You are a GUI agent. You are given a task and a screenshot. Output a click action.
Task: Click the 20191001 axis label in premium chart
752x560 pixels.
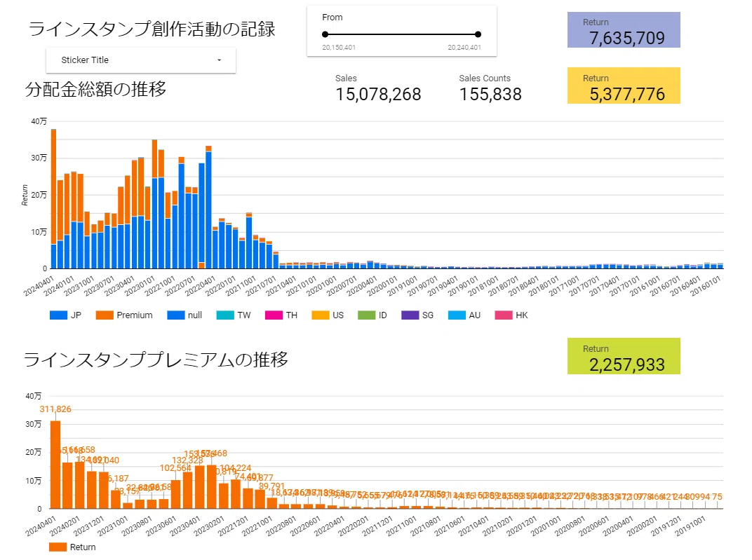point(690,526)
